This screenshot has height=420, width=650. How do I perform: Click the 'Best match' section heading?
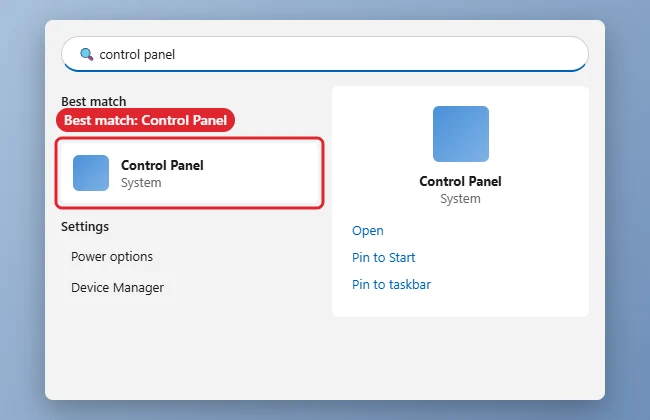point(94,101)
